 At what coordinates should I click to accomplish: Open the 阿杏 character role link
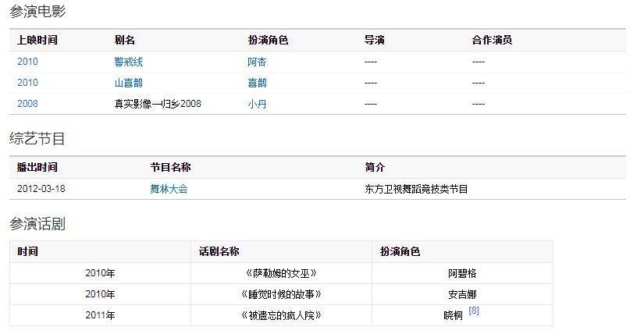[257, 62]
